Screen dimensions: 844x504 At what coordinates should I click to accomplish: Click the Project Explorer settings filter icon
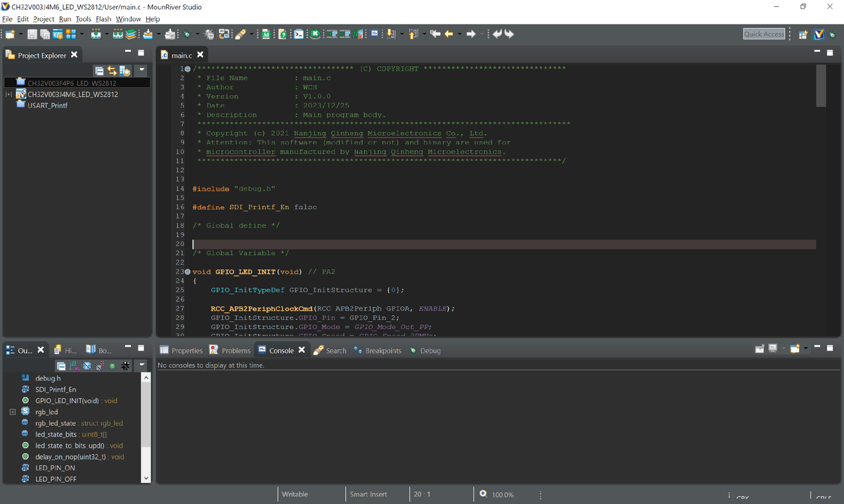(124, 70)
